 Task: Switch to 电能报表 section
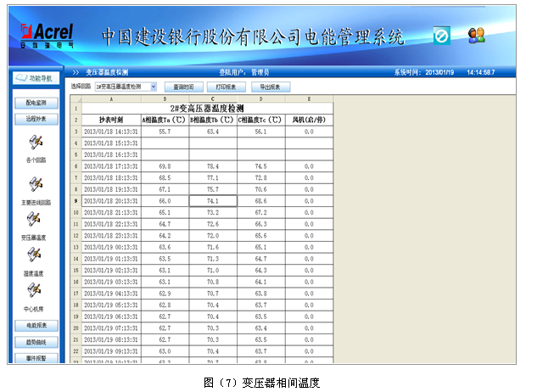pyautogui.click(x=36, y=326)
